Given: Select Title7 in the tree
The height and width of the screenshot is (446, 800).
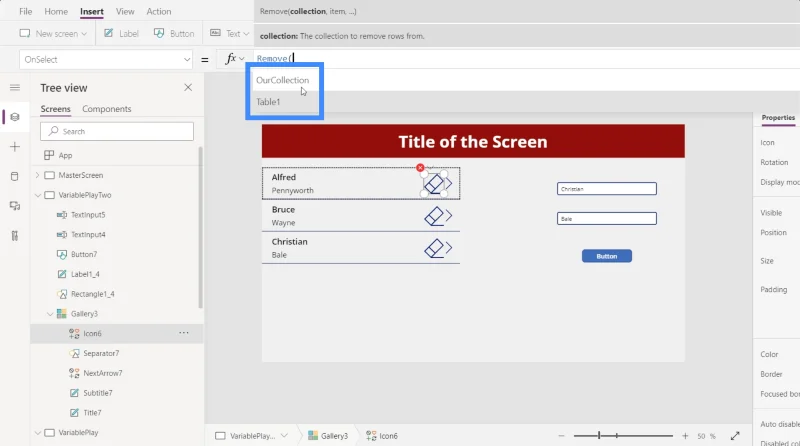Looking at the screenshot, I should click(92, 413).
